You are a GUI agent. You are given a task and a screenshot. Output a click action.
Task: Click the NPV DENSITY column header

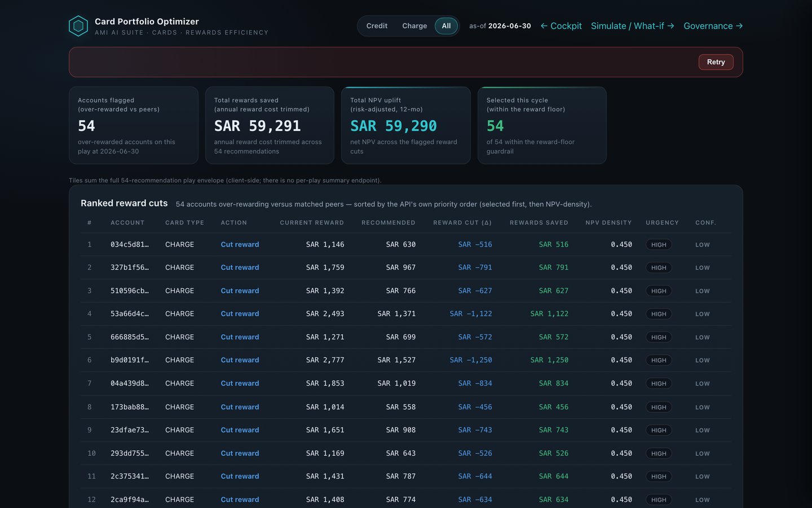608,223
